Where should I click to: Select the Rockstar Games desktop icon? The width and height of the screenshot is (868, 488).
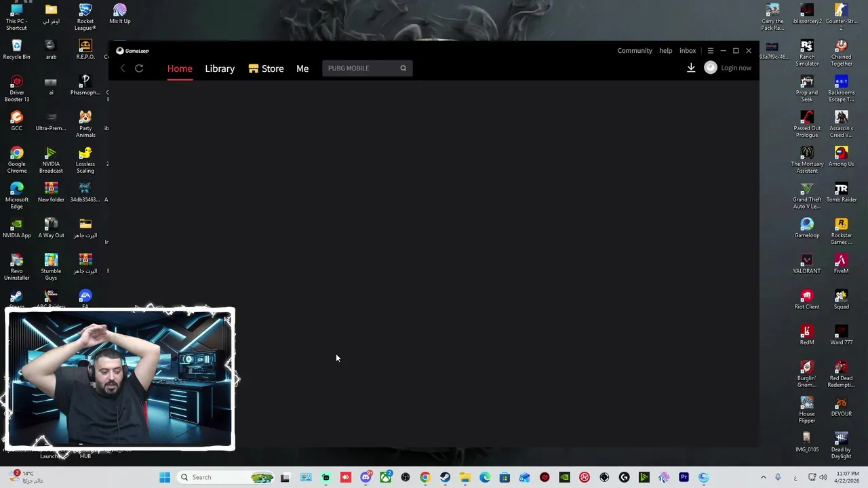(842, 231)
